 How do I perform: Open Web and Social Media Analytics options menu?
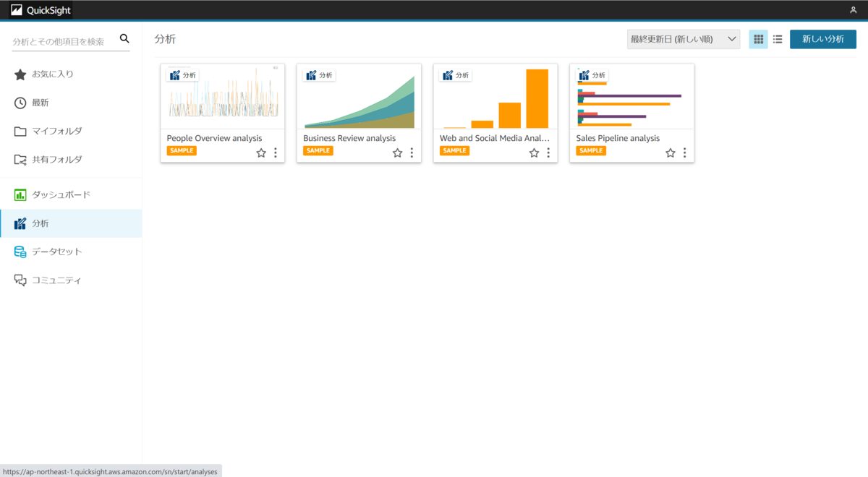click(548, 152)
